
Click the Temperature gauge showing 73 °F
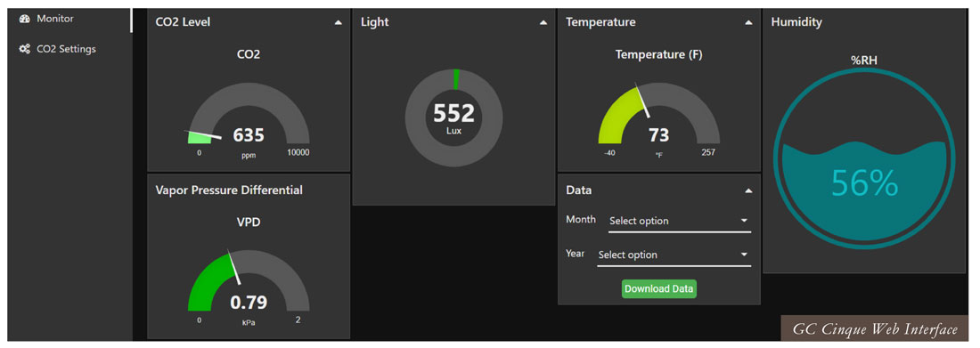(658, 118)
